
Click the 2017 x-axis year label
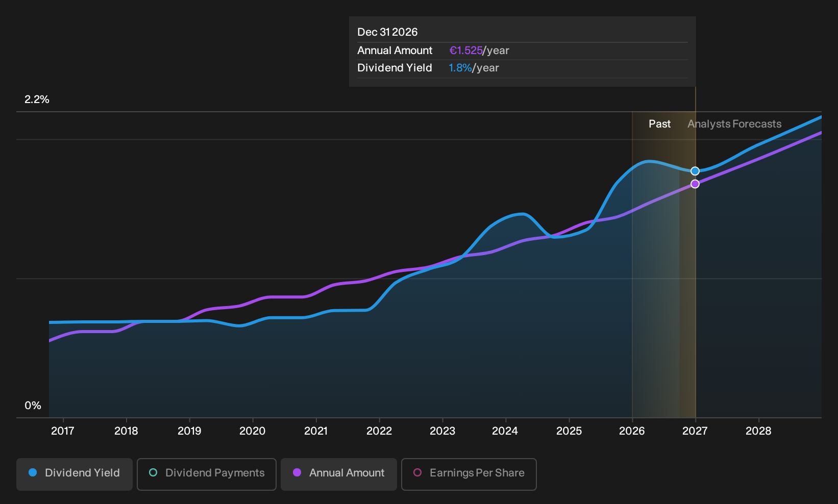click(x=62, y=431)
